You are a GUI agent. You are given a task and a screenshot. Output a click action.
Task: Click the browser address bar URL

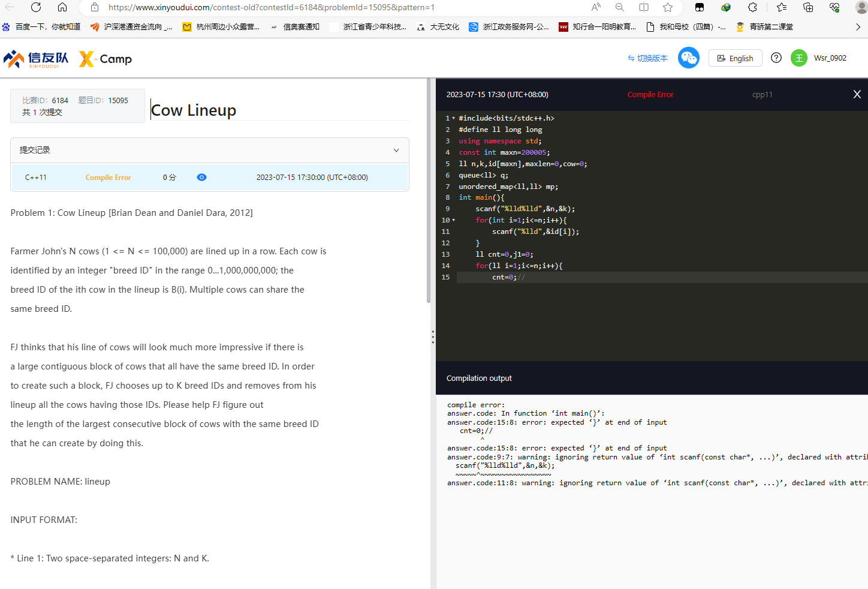coord(272,7)
